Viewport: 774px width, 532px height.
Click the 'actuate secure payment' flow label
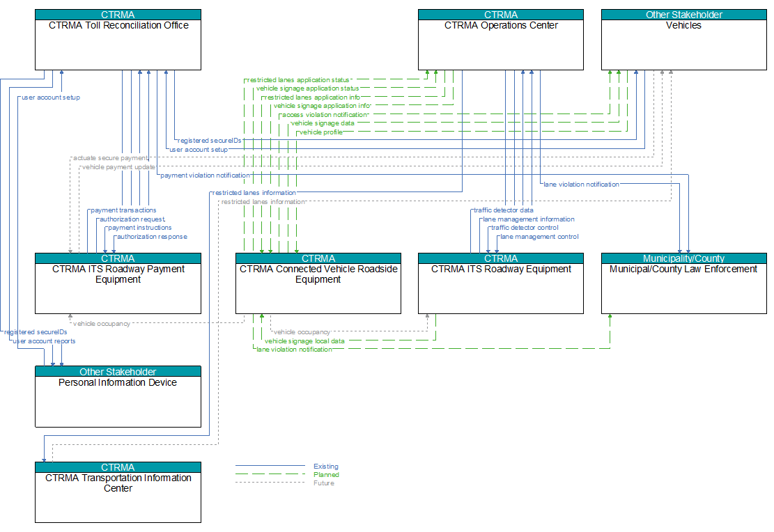[111, 158]
